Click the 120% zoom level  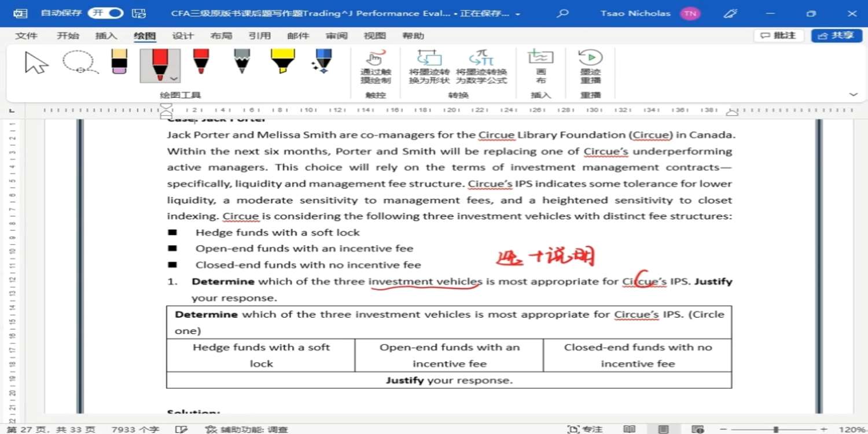[852, 429]
